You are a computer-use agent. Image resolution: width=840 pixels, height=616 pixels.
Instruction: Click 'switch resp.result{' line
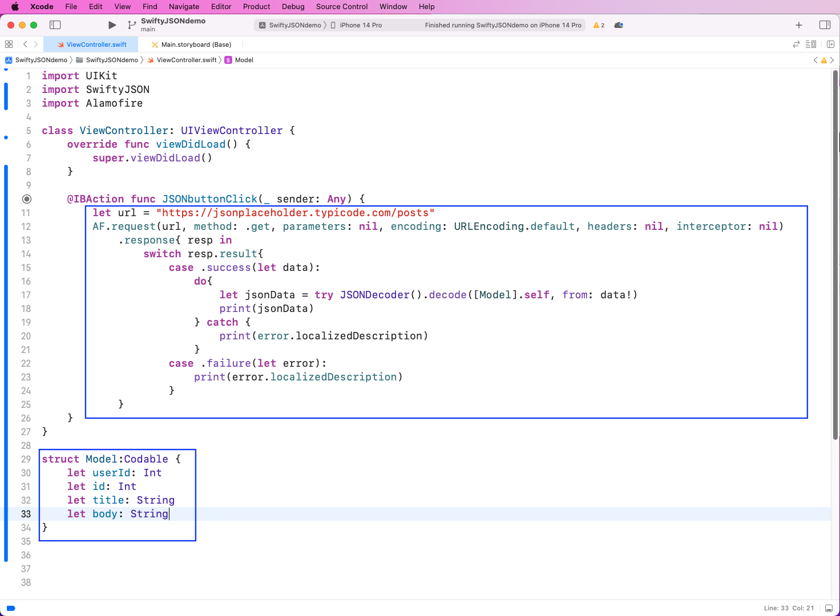[x=204, y=254]
